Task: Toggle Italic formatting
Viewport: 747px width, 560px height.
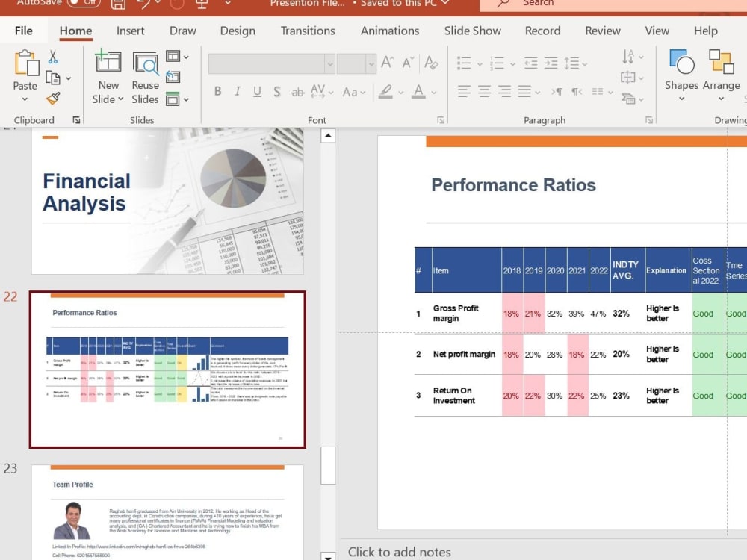Action: point(237,91)
